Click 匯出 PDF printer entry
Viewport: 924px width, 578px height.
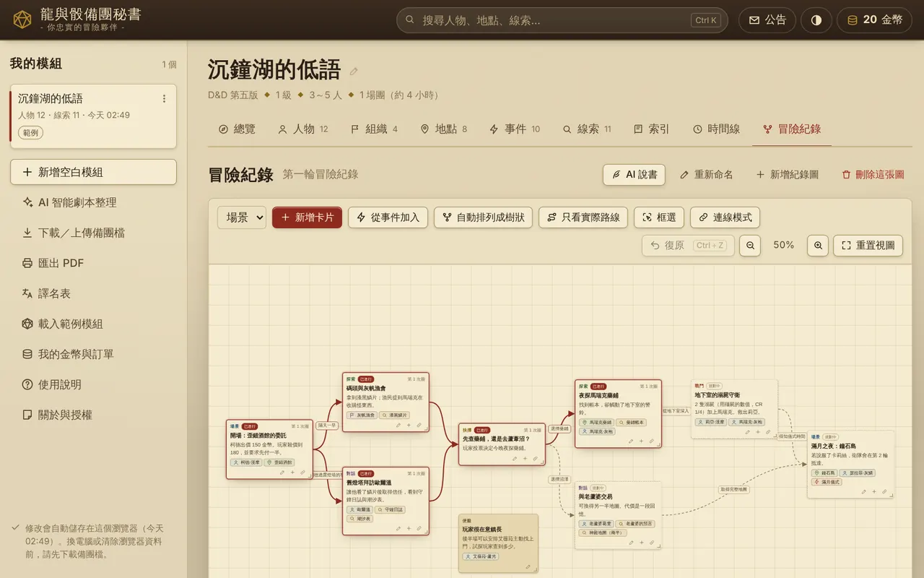pos(93,263)
